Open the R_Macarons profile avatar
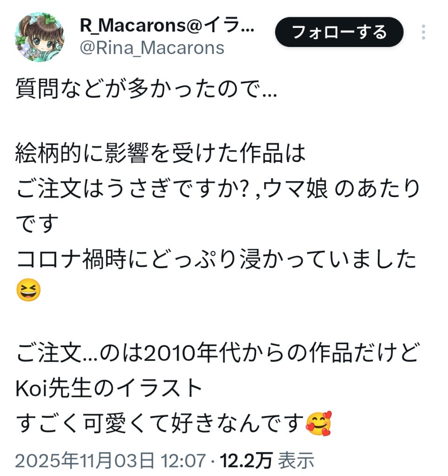448x476 pixels. [x=40, y=37]
